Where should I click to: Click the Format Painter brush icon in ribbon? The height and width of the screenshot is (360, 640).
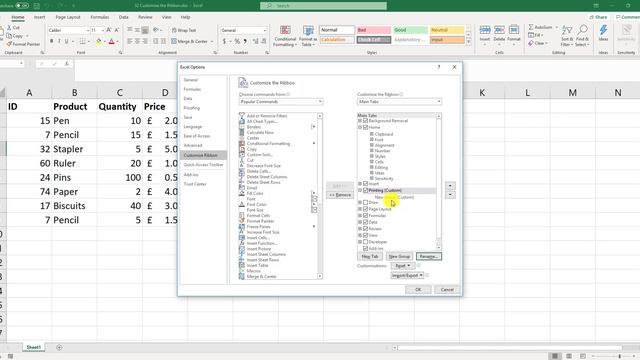click(x=9, y=44)
